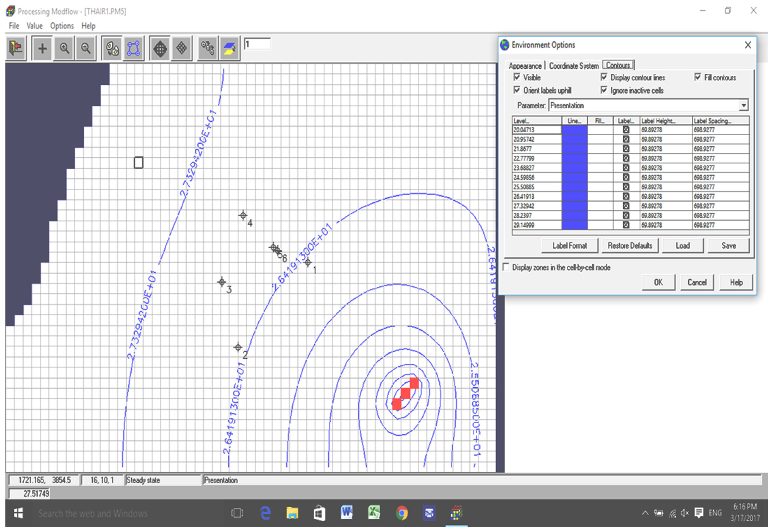The image size is (773, 532).
Task: Activate the zoom in magnifier tool
Action: 64,49
